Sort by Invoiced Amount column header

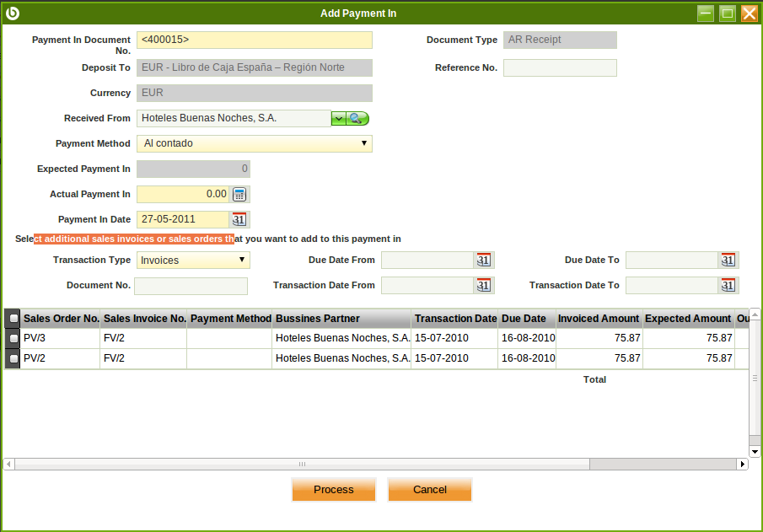click(599, 319)
